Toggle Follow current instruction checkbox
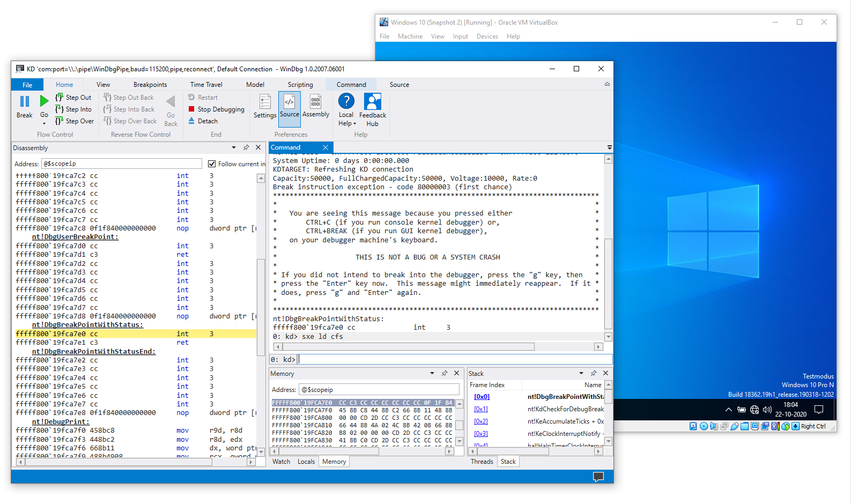Screen dimensions: 851x504 click(x=212, y=164)
